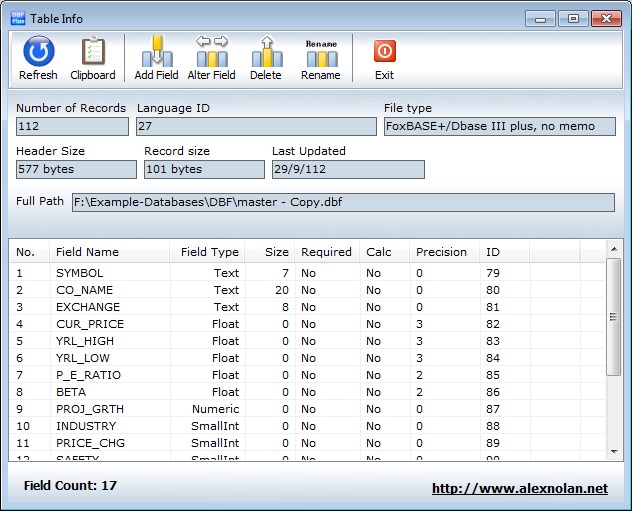The width and height of the screenshot is (632, 511).
Task: Click the Precision column header
Action: tap(441, 252)
